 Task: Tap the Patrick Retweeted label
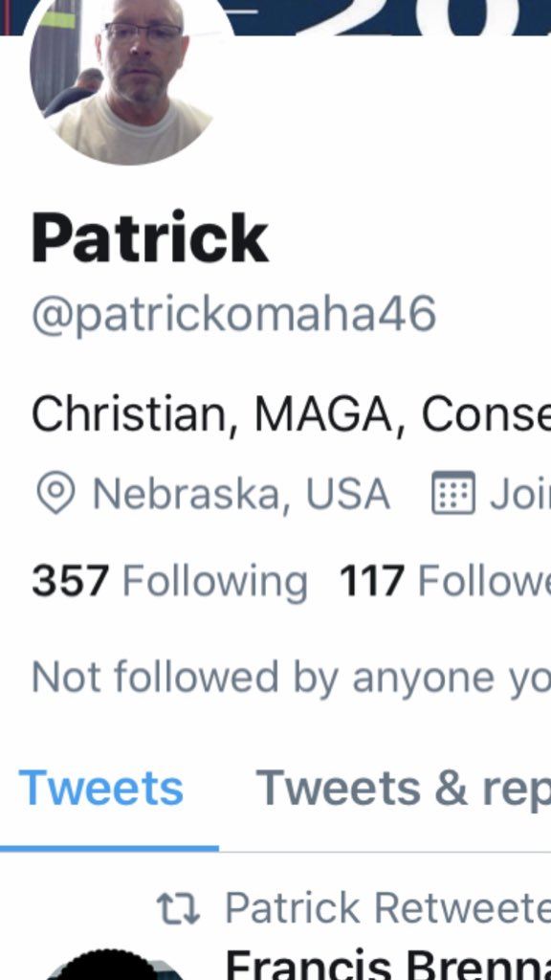pos(387,907)
